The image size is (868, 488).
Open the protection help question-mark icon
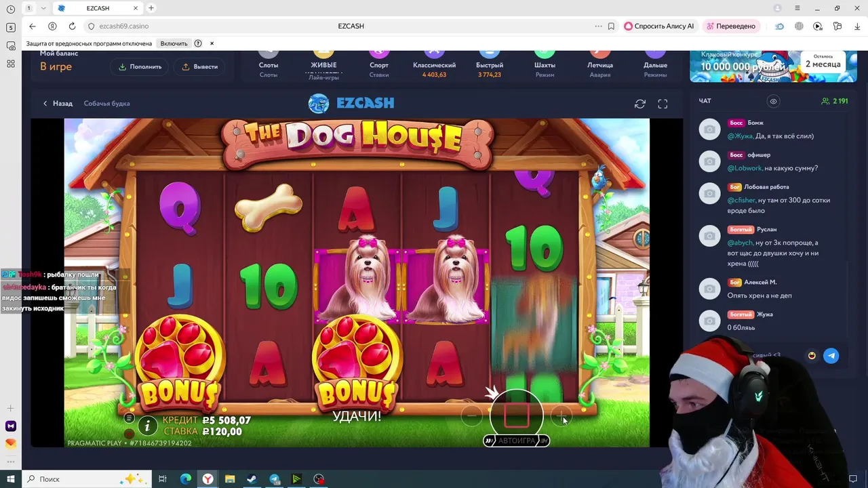pyautogui.click(x=198, y=43)
